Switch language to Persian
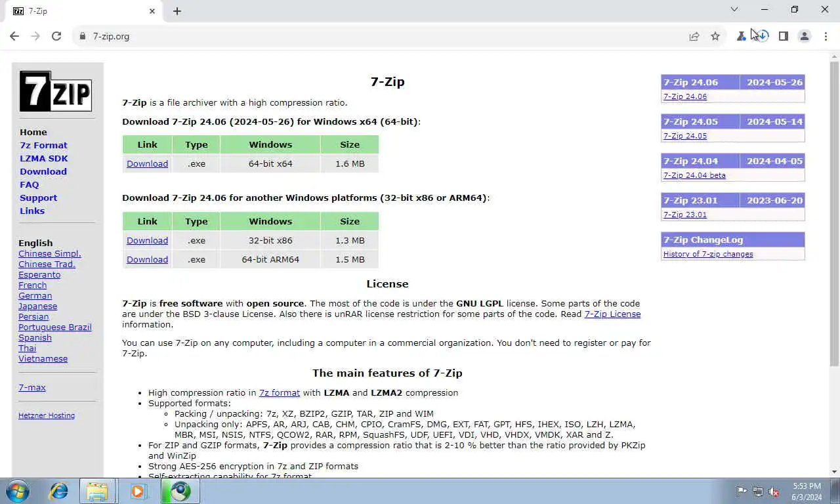 tap(33, 316)
